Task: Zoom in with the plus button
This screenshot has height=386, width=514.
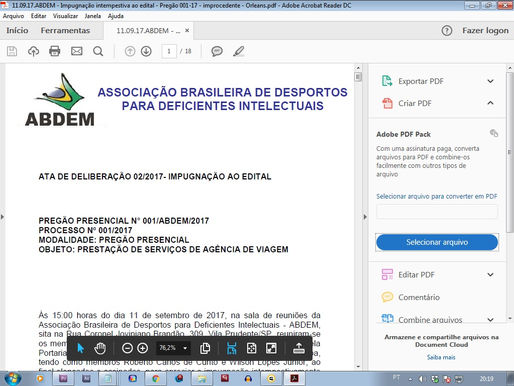Action: [143, 348]
